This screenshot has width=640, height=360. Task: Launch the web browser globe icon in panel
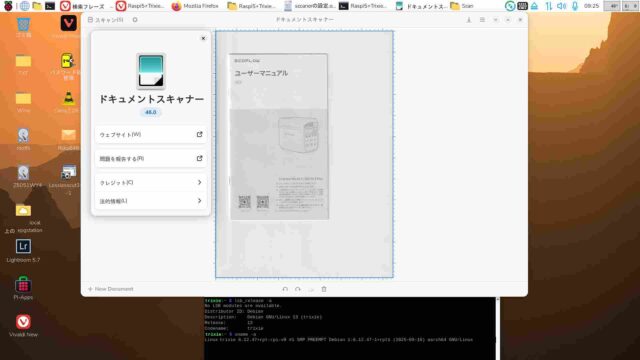pyautogui.click(x=24, y=6)
